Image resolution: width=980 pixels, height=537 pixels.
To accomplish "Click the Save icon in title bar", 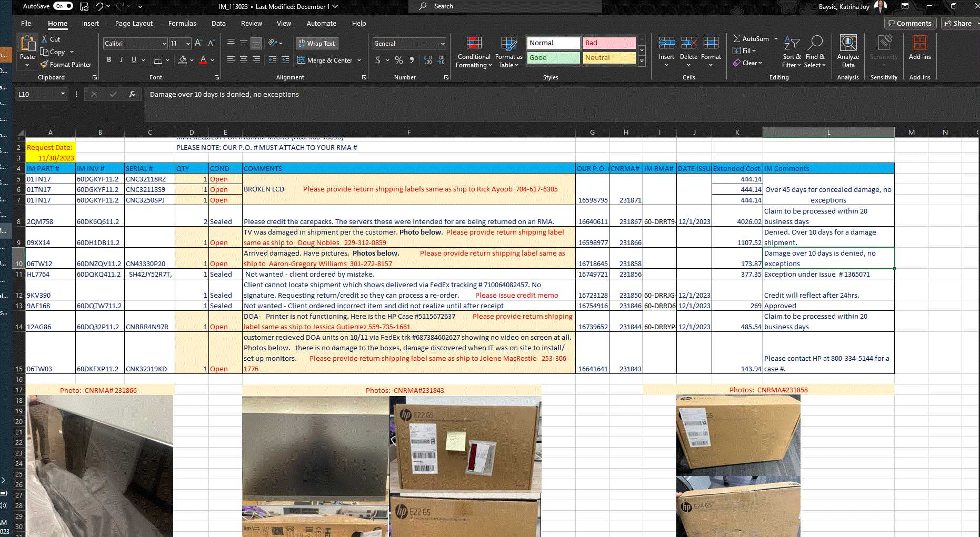I will pyautogui.click(x=84, y=6).
